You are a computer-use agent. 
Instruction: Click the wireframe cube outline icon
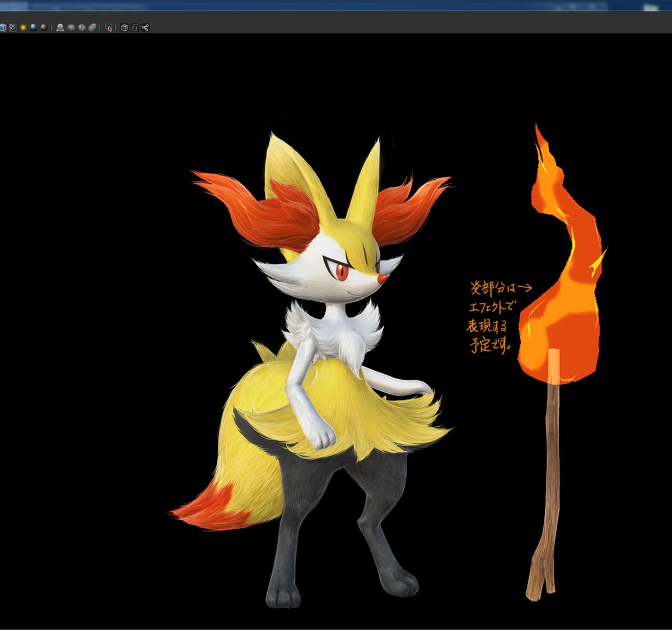point(124,27)
